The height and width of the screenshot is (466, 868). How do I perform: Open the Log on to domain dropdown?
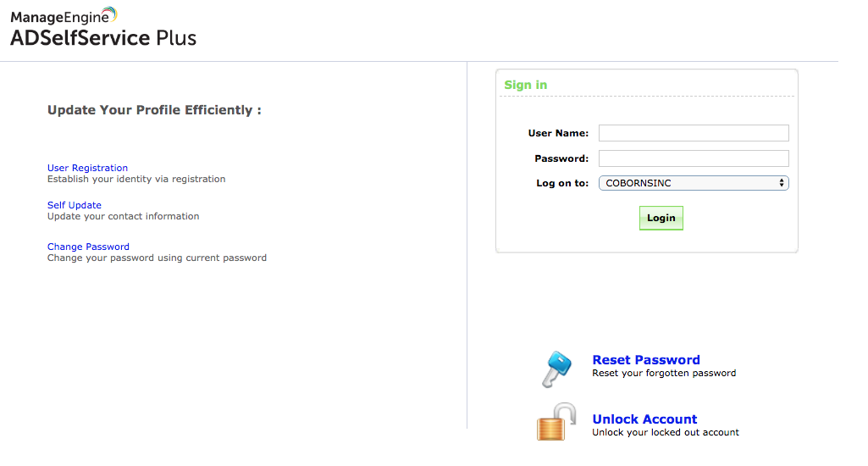(694, 183)
